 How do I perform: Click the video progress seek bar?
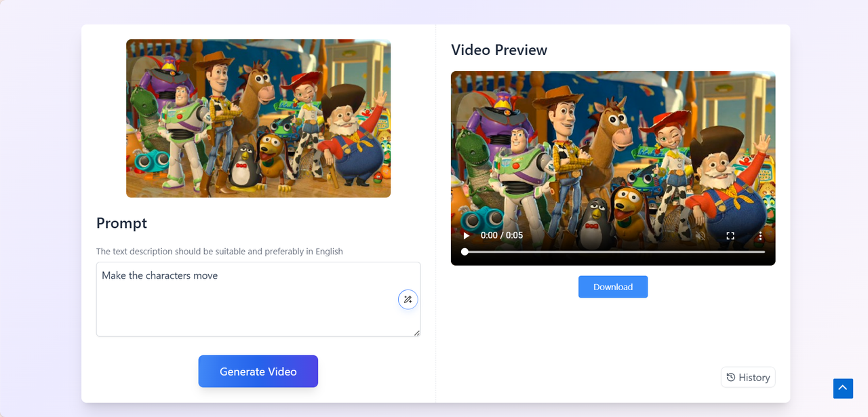[x=614, y=252]
